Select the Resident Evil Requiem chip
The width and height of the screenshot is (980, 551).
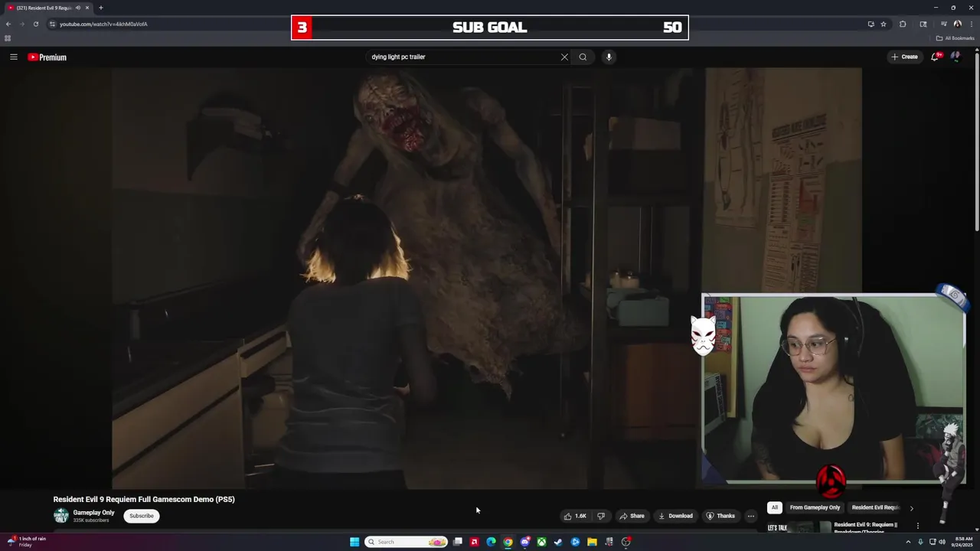point(874,507)
